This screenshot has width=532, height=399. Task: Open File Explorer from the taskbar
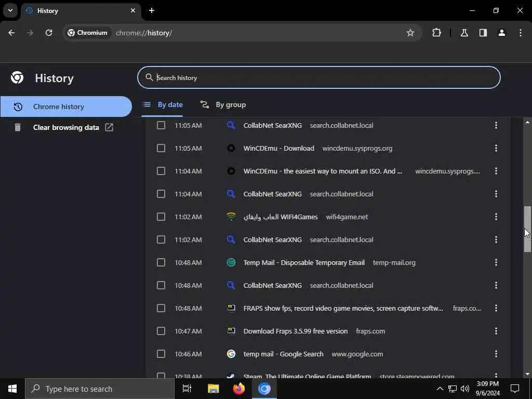pos(213,389)
